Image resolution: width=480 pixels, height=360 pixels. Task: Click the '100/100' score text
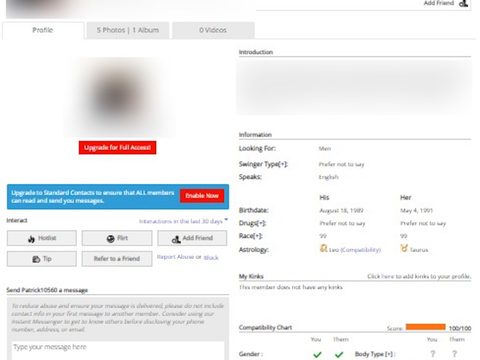tap(460, 329)
